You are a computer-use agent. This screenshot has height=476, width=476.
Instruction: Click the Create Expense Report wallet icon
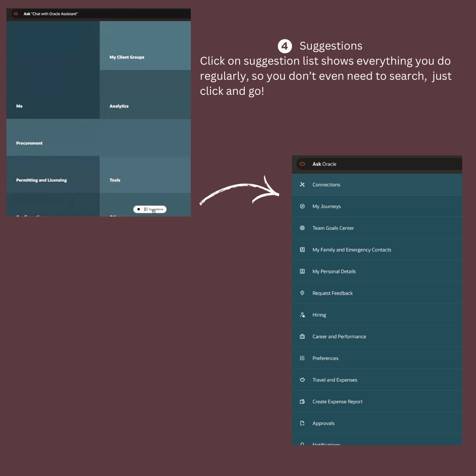point(302,401)
